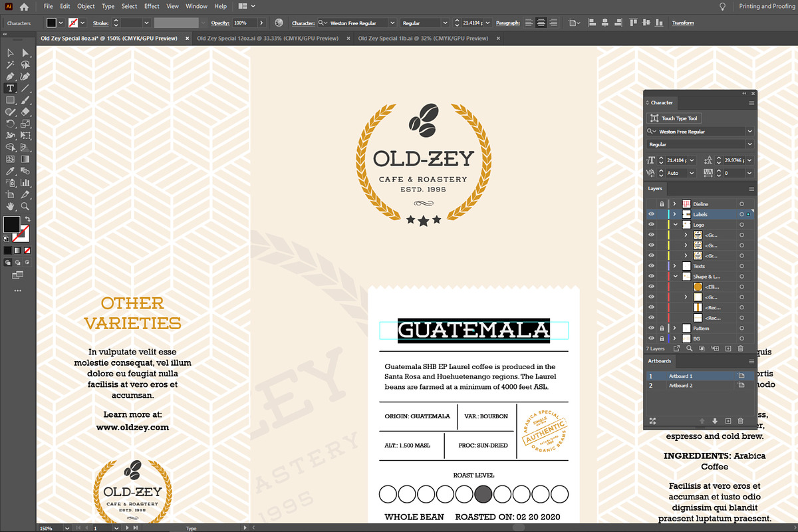Align text center in control bar

click(x=541, y=23)
